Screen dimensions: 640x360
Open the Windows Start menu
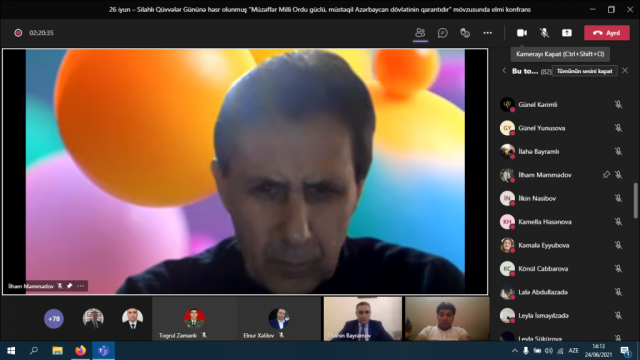(x=11, y=351)
